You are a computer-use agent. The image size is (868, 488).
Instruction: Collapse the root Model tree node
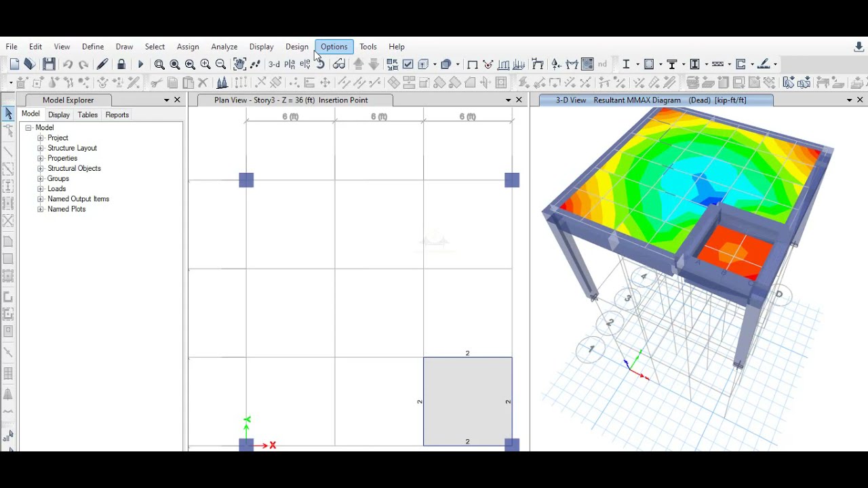[28, 128]
